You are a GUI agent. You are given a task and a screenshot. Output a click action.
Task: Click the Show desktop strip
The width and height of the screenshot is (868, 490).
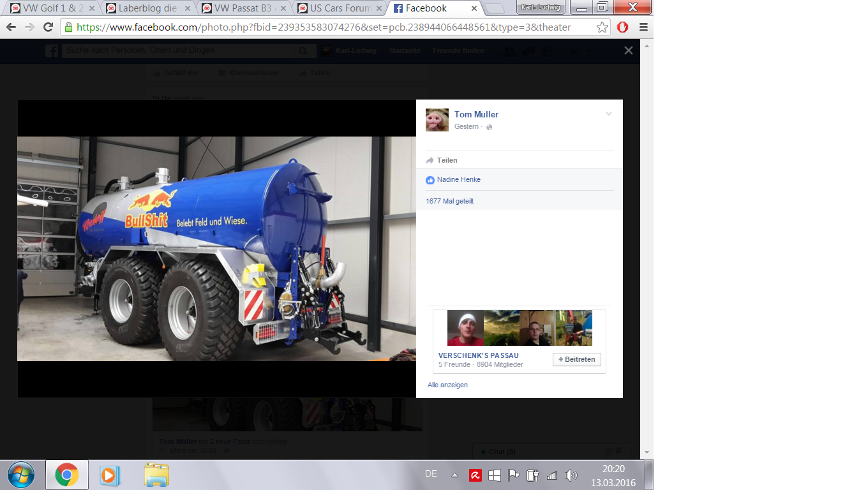(x=649, y=475)
